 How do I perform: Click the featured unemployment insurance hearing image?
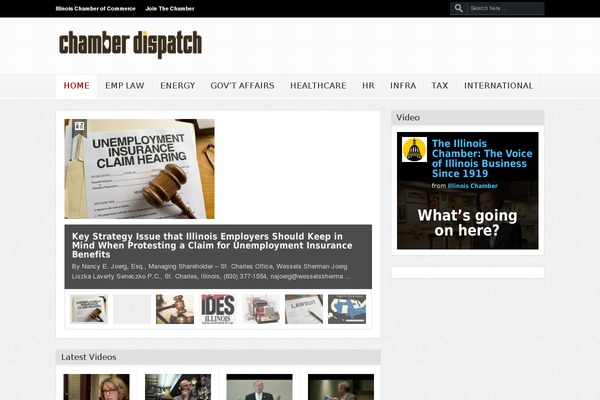[x=140, y=169]
